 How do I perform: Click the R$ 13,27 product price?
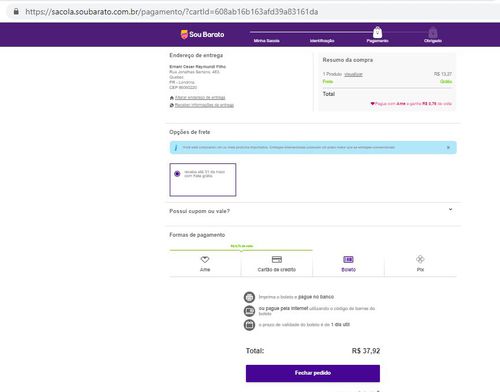coord(443,74)
